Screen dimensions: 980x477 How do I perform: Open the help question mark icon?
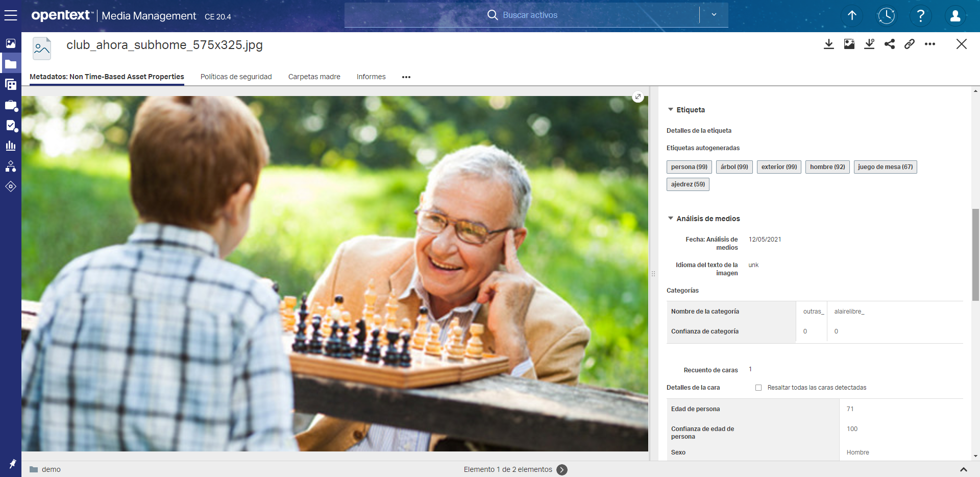tap(921, 16)
